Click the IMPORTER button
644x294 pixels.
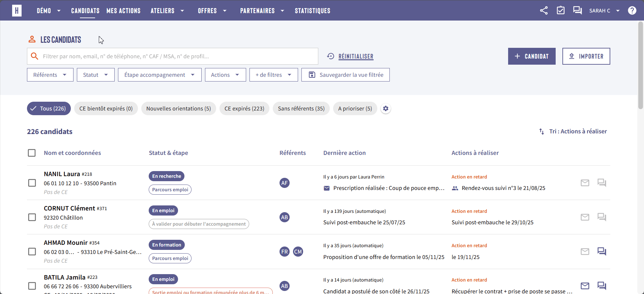(x=586, y=56)
